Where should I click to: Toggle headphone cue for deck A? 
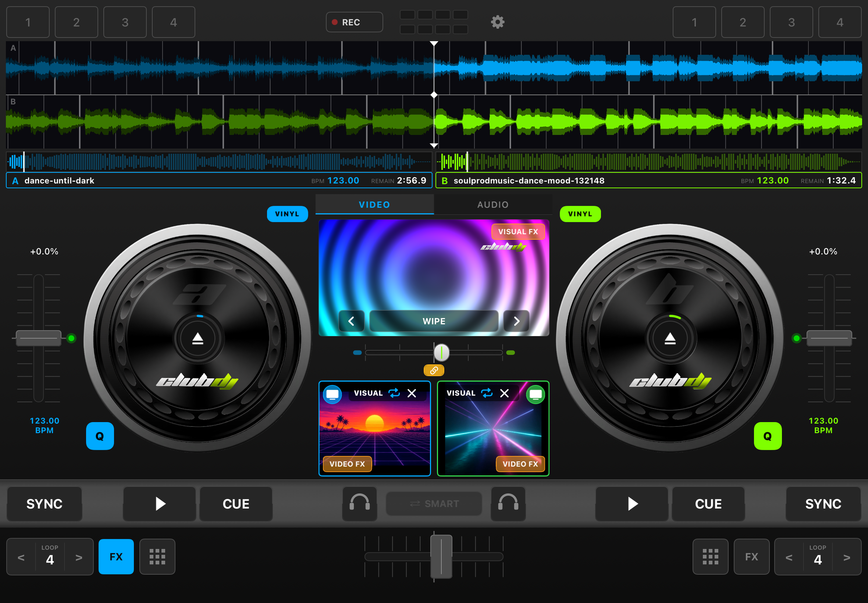tap(359, 504)
